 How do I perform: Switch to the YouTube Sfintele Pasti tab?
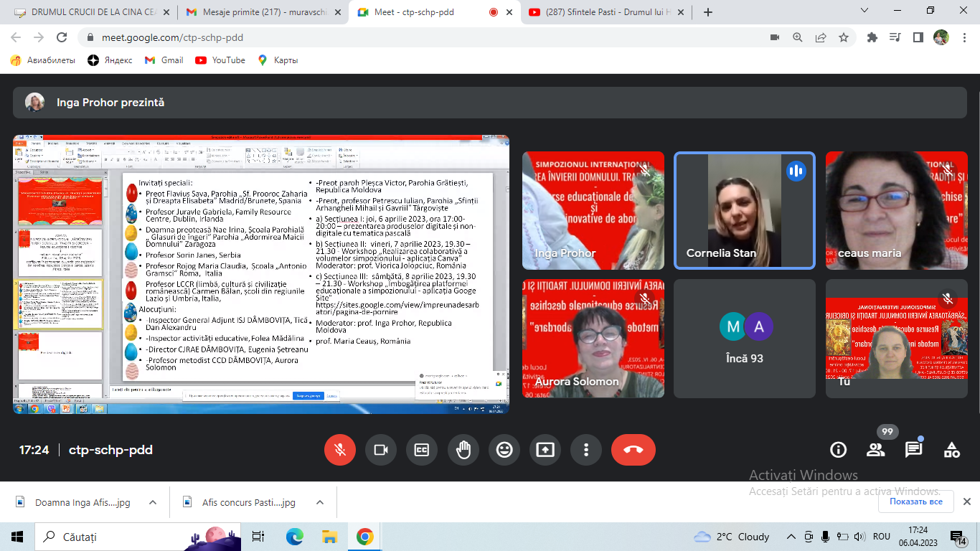click(x=603, y=12)
